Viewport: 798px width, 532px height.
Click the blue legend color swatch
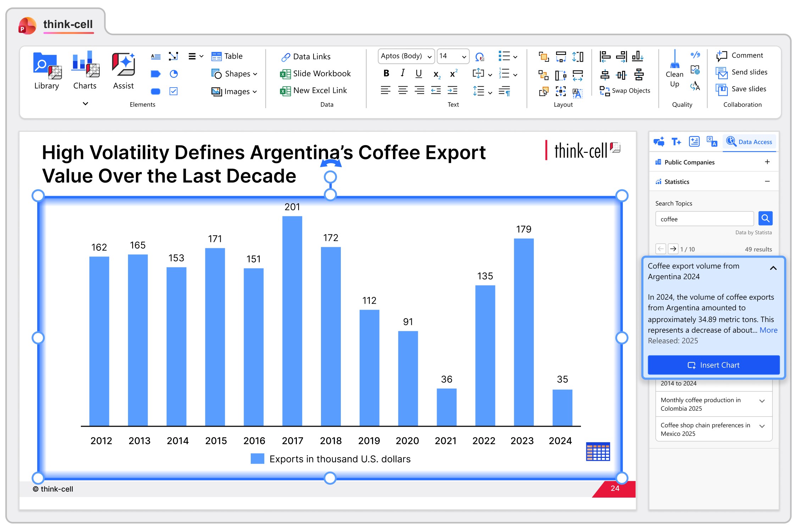pos(257,459)
